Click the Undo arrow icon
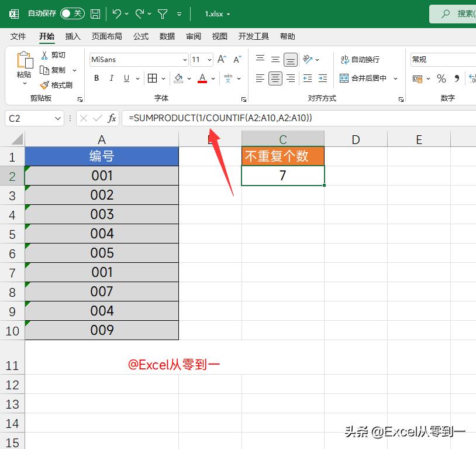This screenshot has width=476, height=449. point(115,13)
